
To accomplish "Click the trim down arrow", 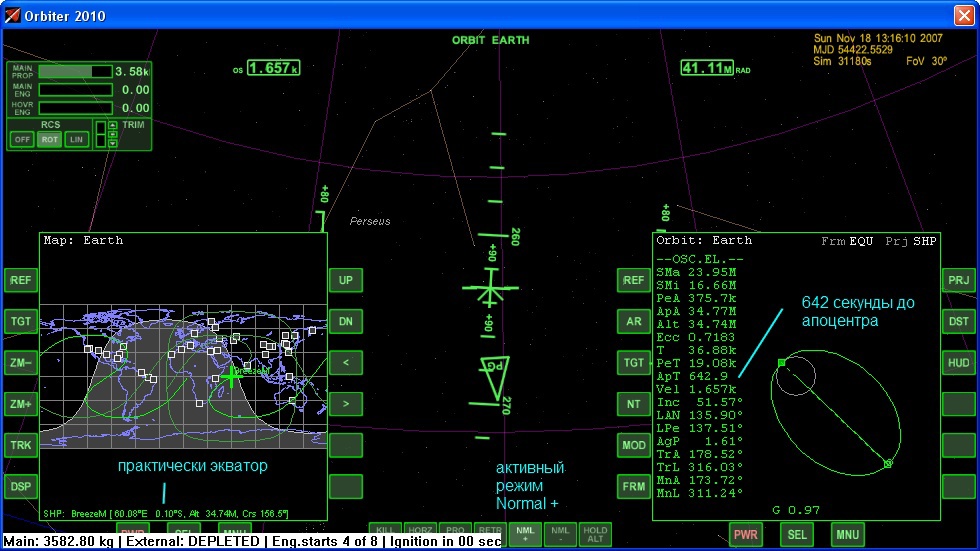I will click(112, 144).
